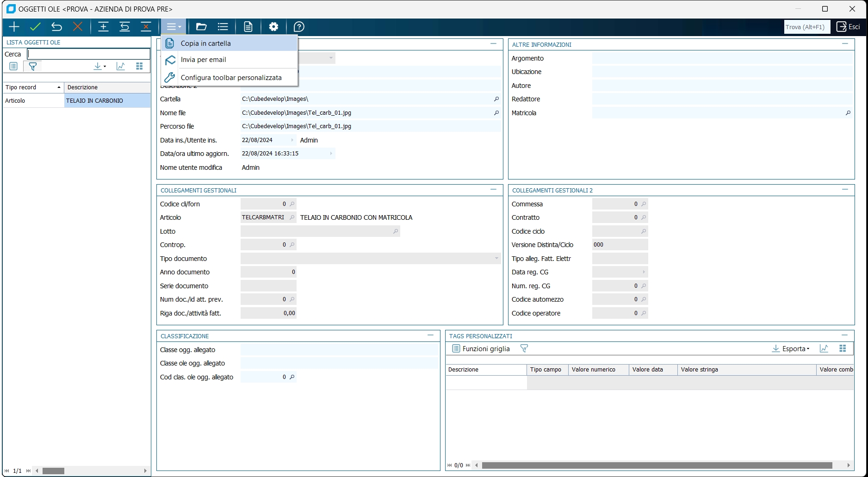The image size is (868, 477).
Task: Click the filter funnel in Tags Personalizzati
Action: click(x=524, y=349)
